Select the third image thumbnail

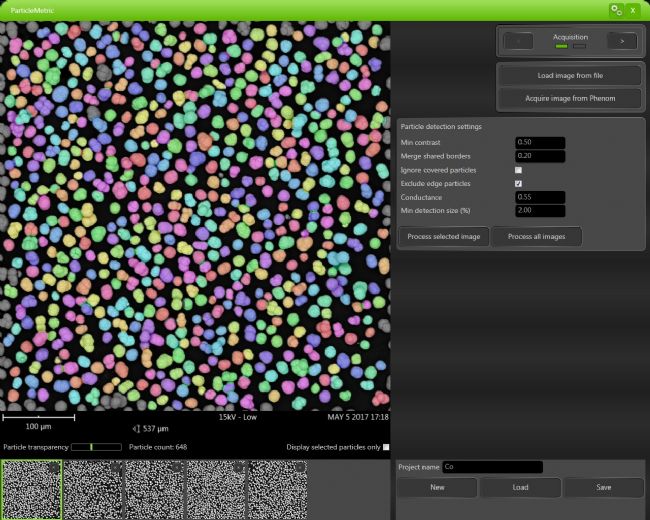pos(154,489)
